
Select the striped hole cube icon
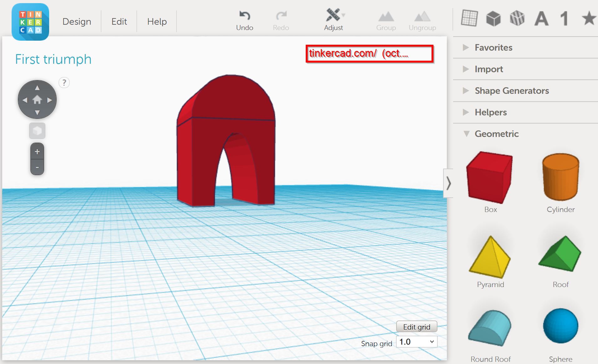click(x=517, y=18)
